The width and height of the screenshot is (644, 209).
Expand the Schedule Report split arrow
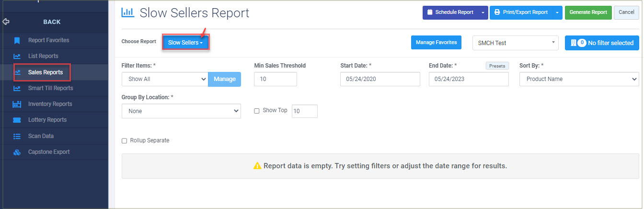point(483,12)
